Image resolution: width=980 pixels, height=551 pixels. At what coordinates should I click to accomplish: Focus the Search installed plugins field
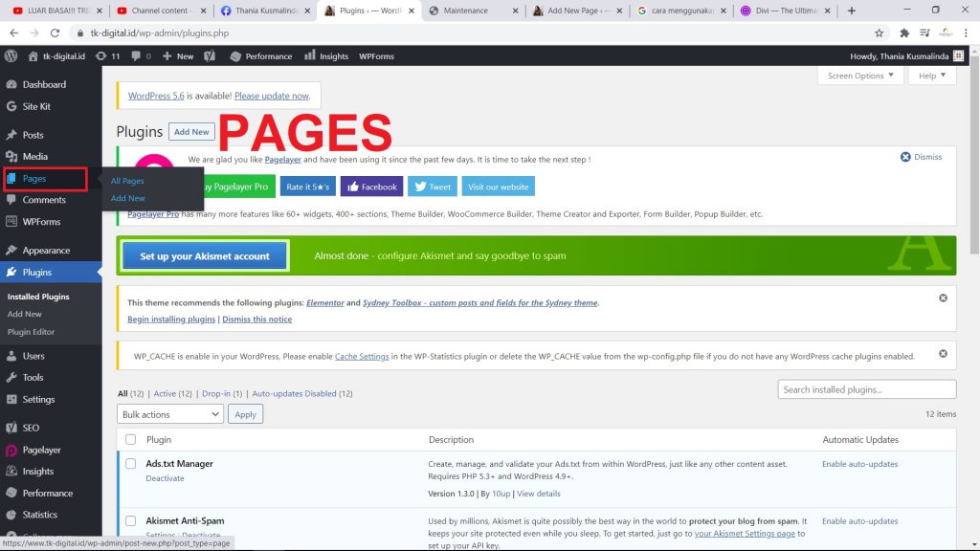coord(867,389)
